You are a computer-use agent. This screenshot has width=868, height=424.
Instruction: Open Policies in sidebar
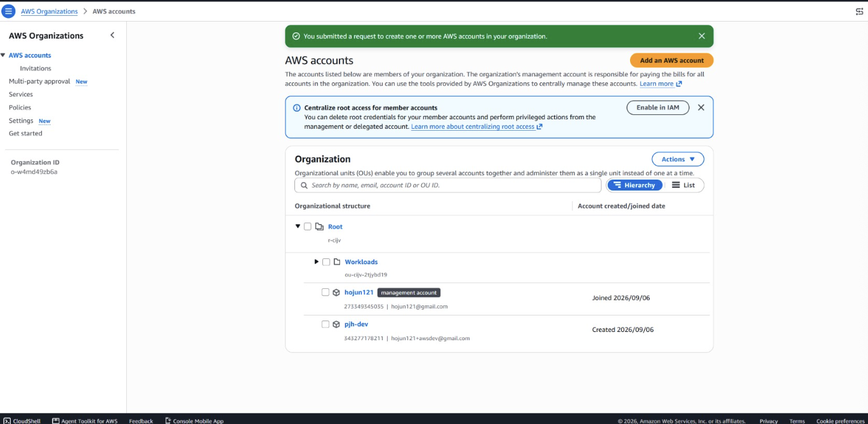(20, 108)
